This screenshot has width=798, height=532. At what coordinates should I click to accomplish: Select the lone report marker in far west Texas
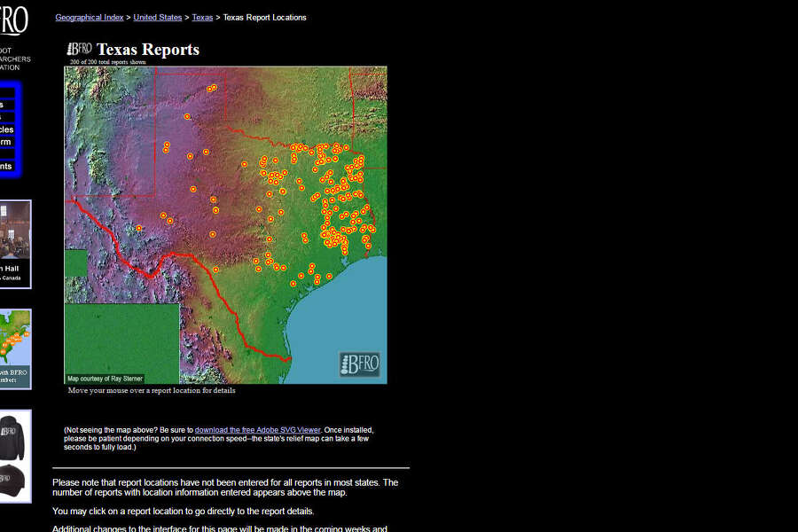point(138,229)
